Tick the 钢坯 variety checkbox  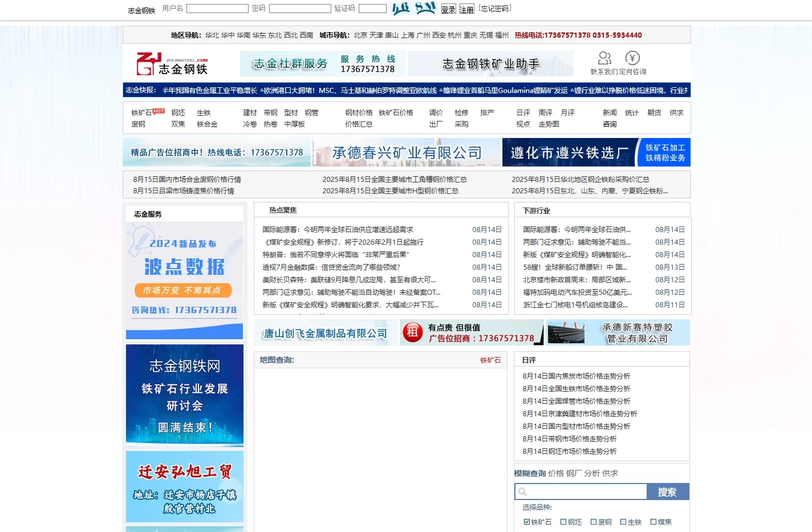coord(563,522)
